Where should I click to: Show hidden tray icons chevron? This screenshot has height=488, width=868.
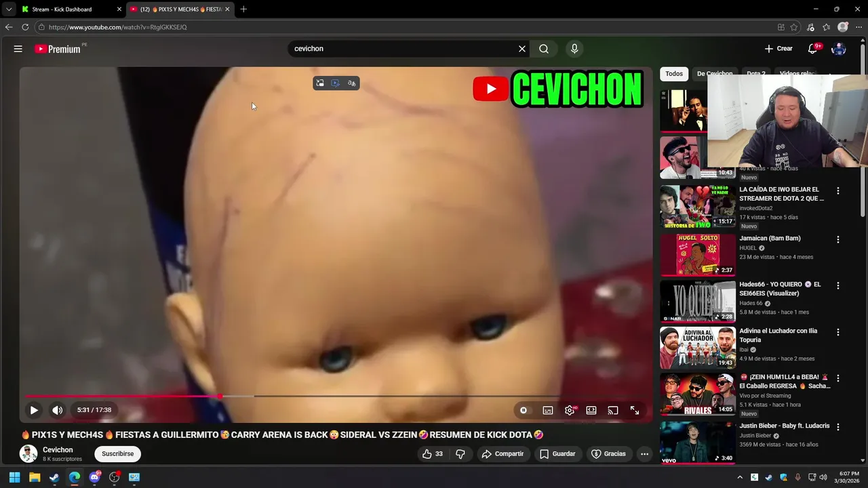pos(740,477)
